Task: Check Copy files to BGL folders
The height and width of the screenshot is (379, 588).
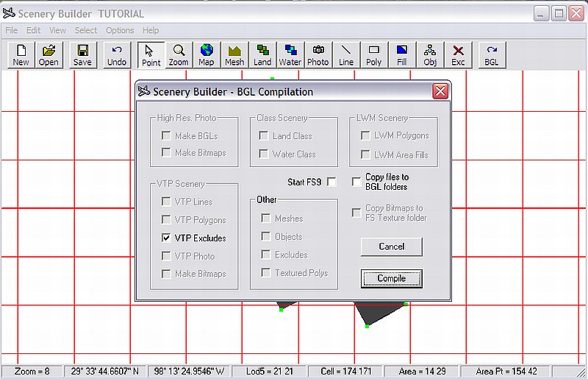Action: click(356, 182)
